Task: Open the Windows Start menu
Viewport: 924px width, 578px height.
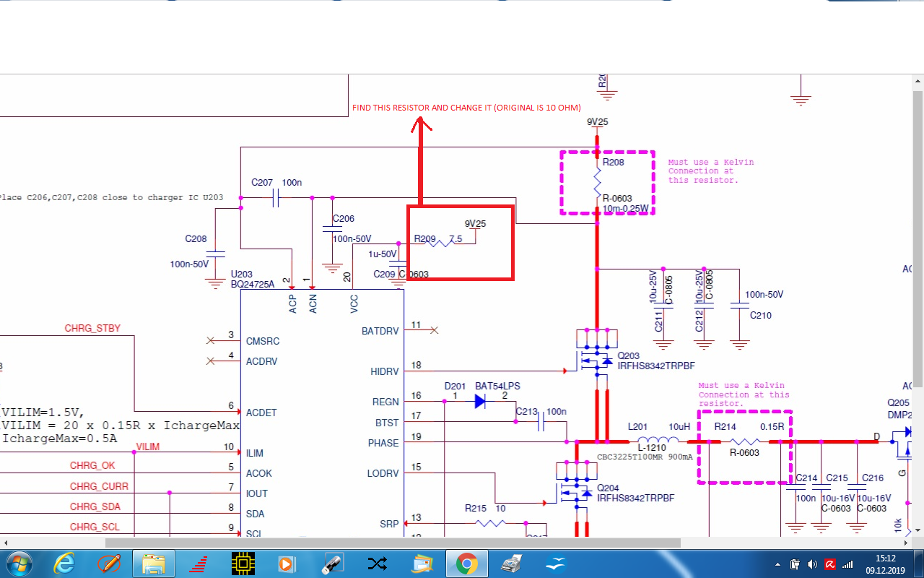Action: tap(19, 563)
